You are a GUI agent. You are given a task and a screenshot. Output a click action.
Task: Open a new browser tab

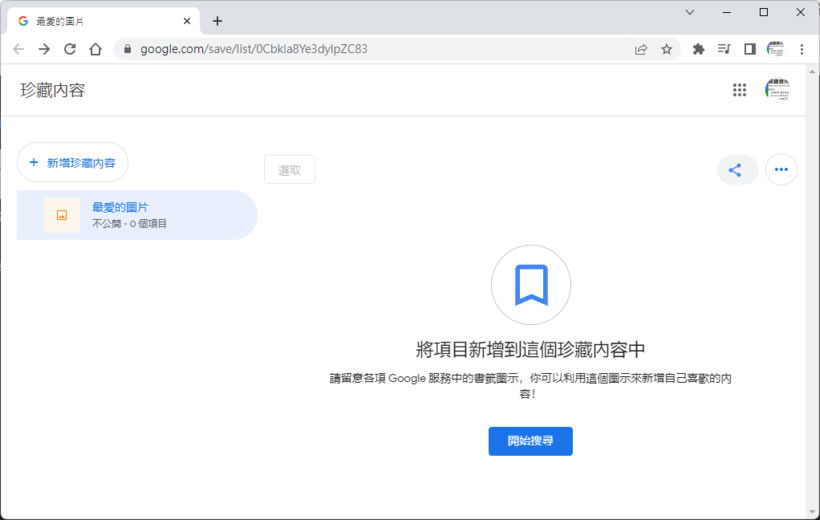(217, 21)
